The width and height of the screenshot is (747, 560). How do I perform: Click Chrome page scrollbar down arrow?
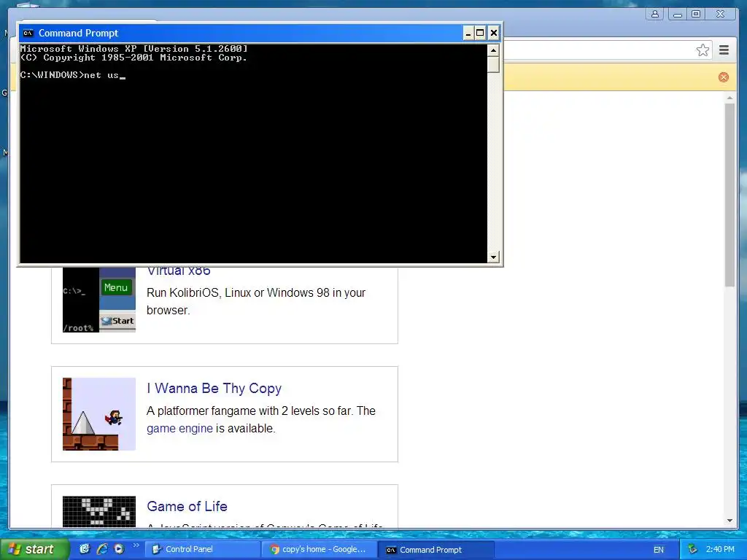(729, 521)
